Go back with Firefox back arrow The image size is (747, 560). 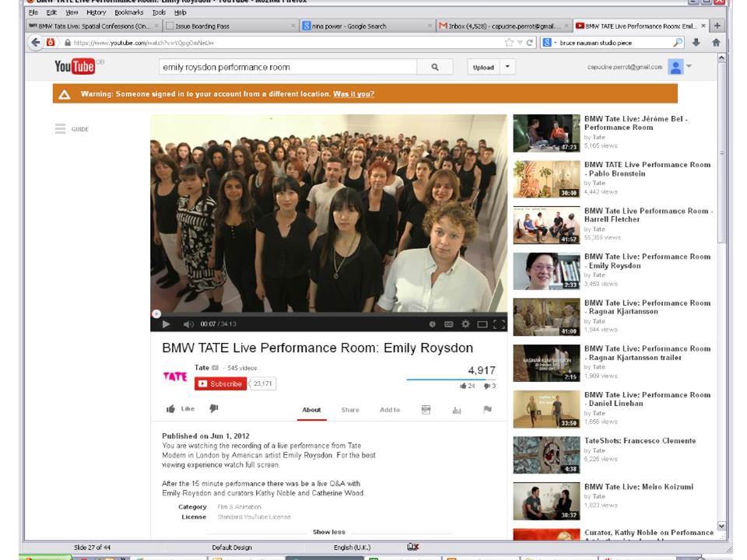coord(36,42)
